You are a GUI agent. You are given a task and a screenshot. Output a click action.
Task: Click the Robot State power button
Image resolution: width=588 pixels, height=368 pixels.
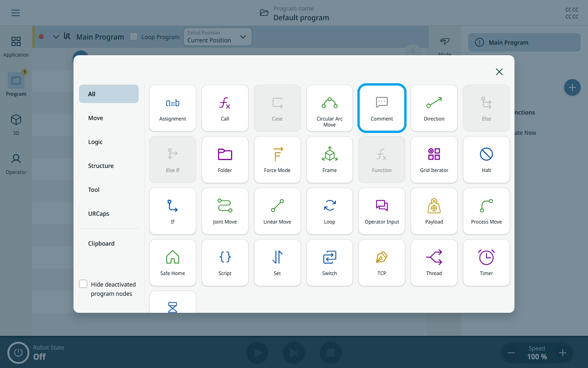click(18, 353)
